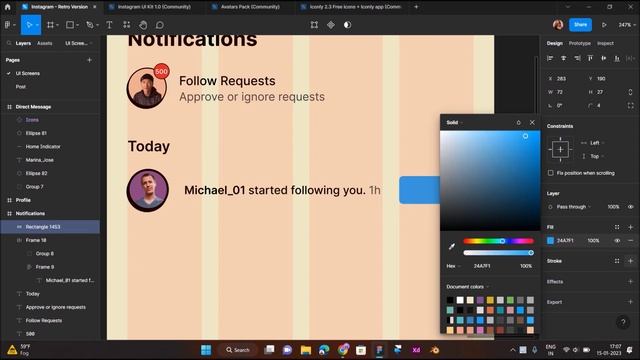
Task: Open the distribute spacing dropdown
Action: click(x=631, y=58)
